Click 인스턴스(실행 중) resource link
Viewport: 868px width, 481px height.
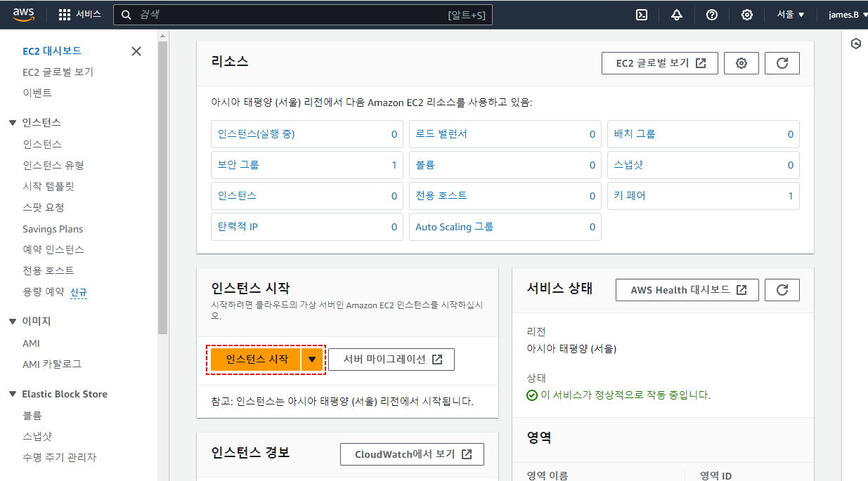[x=256, y=134]
